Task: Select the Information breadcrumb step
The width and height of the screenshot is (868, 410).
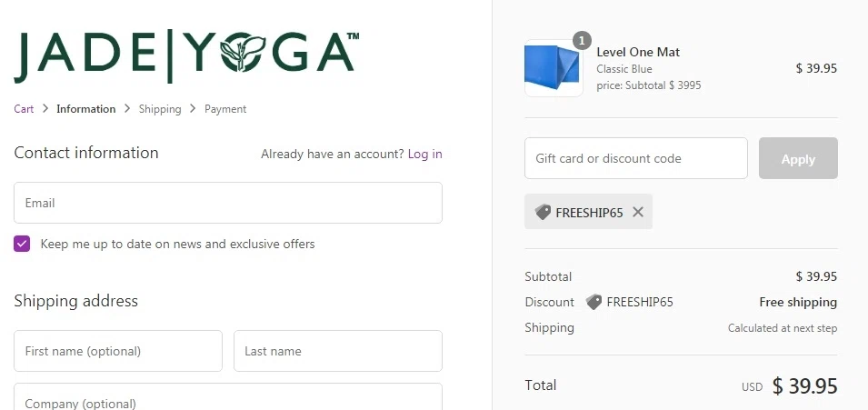Action: coord(85,109)
